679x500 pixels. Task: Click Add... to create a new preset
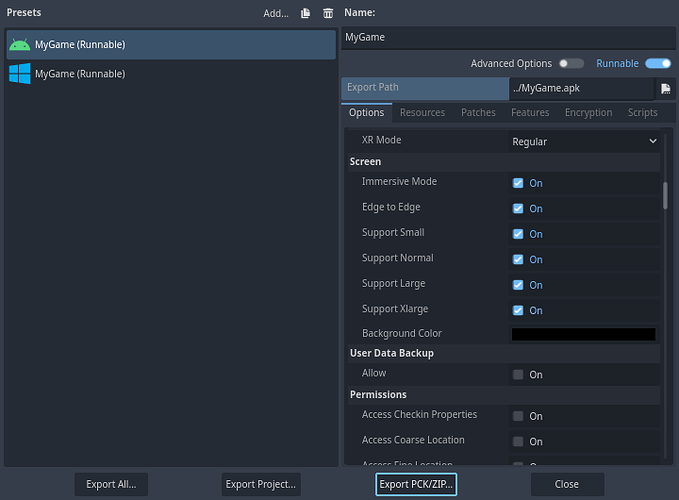(x=275, y=13)
